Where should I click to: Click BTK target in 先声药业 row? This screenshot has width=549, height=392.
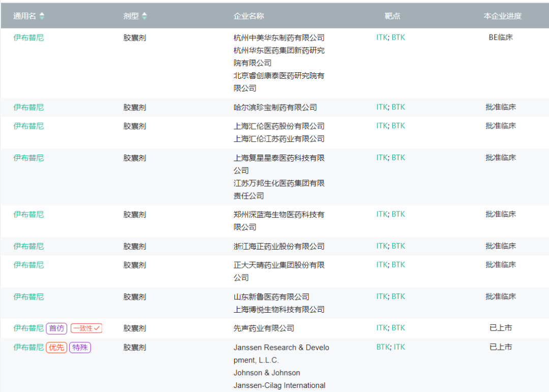coord(399,328)
